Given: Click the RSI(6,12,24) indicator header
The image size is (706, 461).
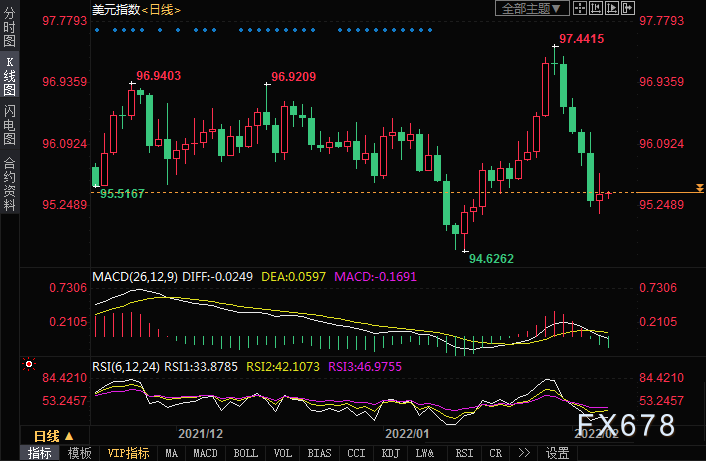Looking at the screenshot, I should pyautogui.click(x=126, y=366).
